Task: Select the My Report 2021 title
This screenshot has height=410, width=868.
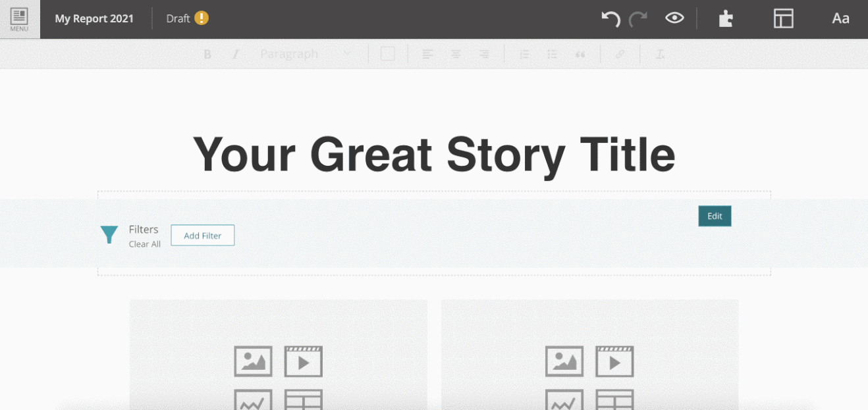Action: click(x=94, y=18)
